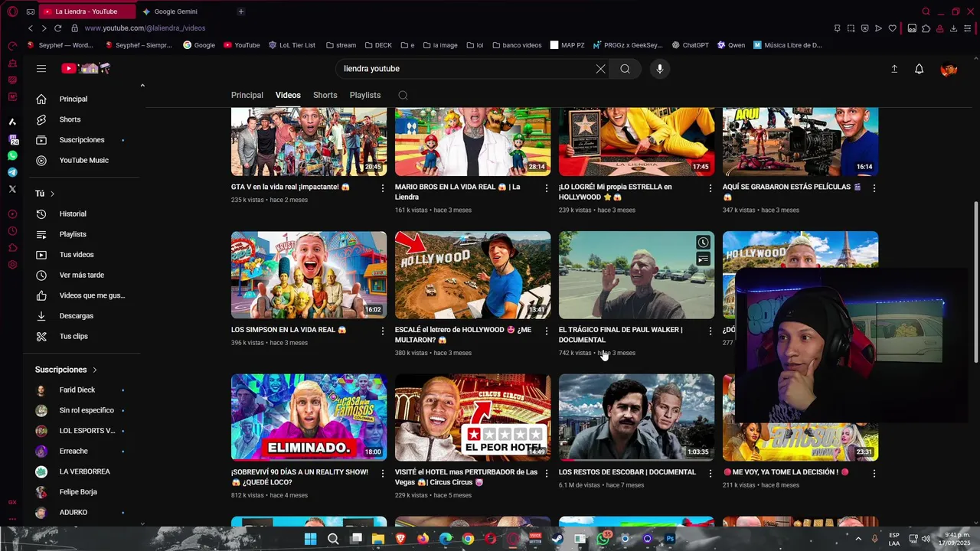Search within the channel using the magnifier
Image resolution: width=980 pixels, height=551 pixels.
pos(403,96)
